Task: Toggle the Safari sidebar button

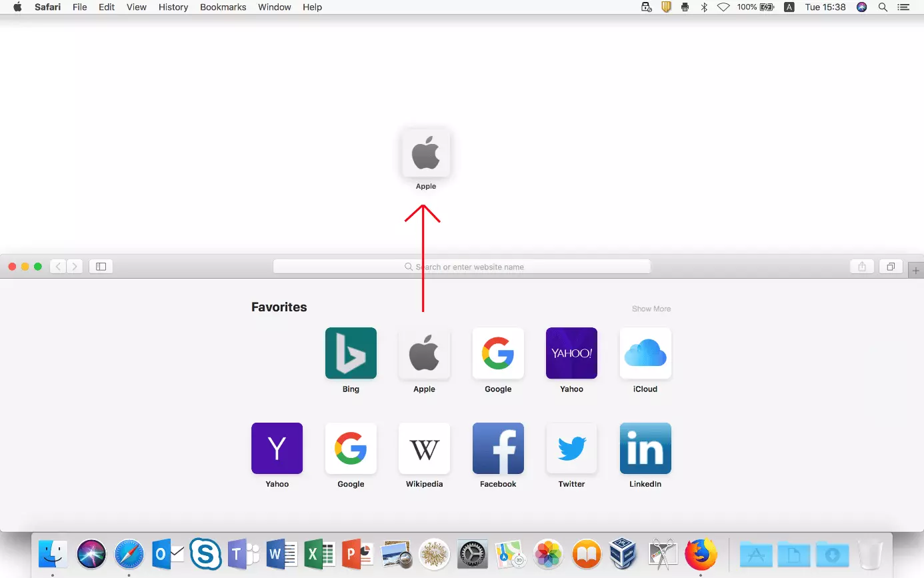Action: 101,267
